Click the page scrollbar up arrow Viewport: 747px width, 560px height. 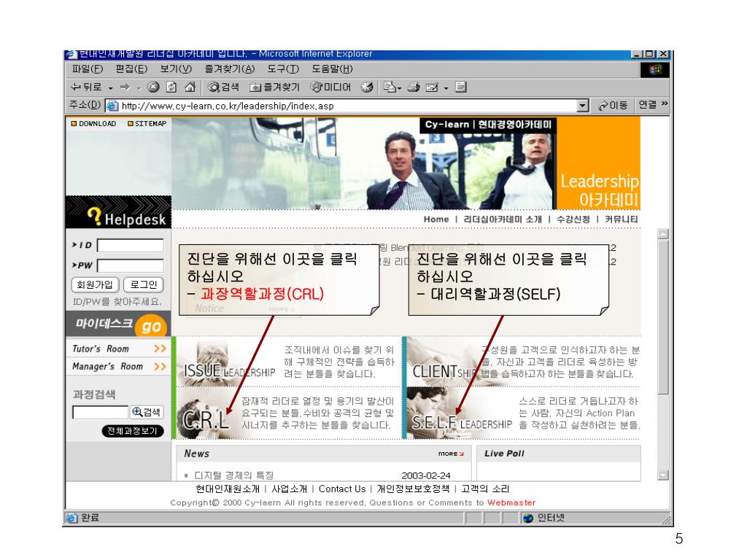[x=663, y=234]
